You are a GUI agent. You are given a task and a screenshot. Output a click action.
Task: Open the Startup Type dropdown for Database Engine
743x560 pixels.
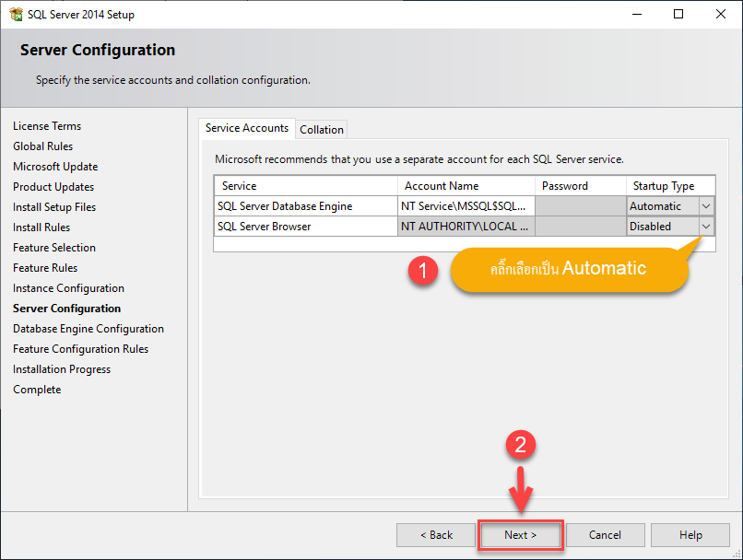pyautogui.click(x=705, y=206)
